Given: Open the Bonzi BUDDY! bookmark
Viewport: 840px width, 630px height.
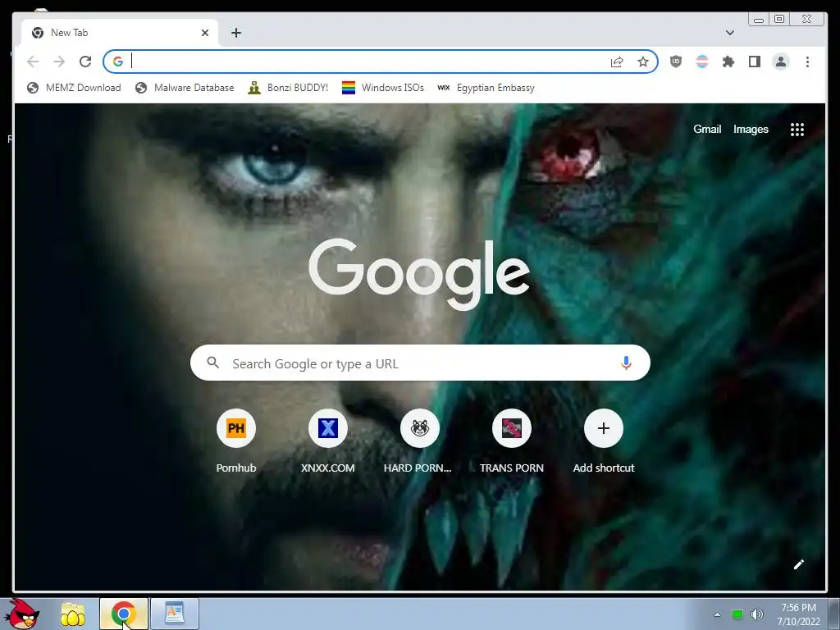Looking at the screenshot, I should click(288, 87).
